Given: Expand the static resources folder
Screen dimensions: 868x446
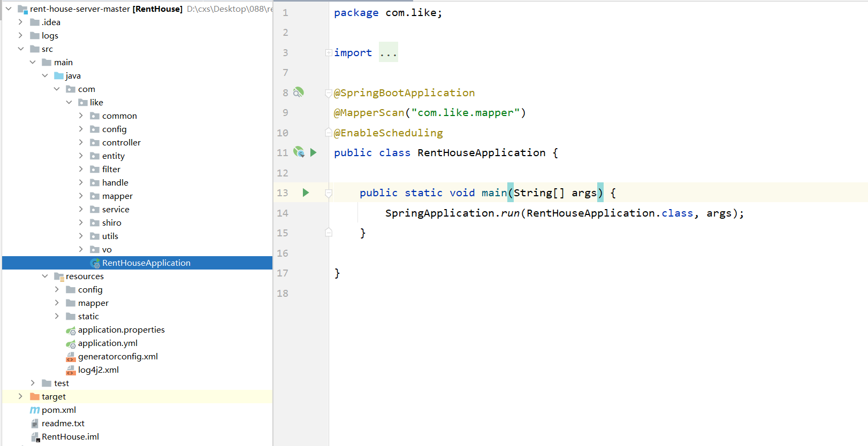Looking at the screenshot, I should pos(57,316).
